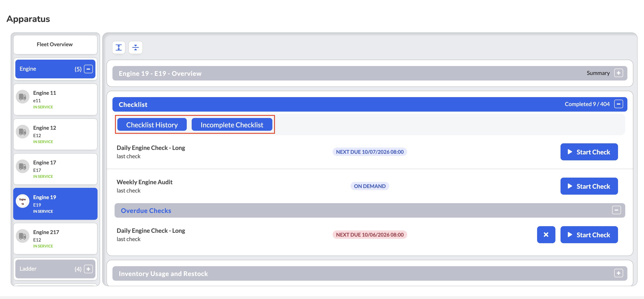Collapse the Engine group in sidebar
This screenshot has height=299, width=644.
(88, 69)
